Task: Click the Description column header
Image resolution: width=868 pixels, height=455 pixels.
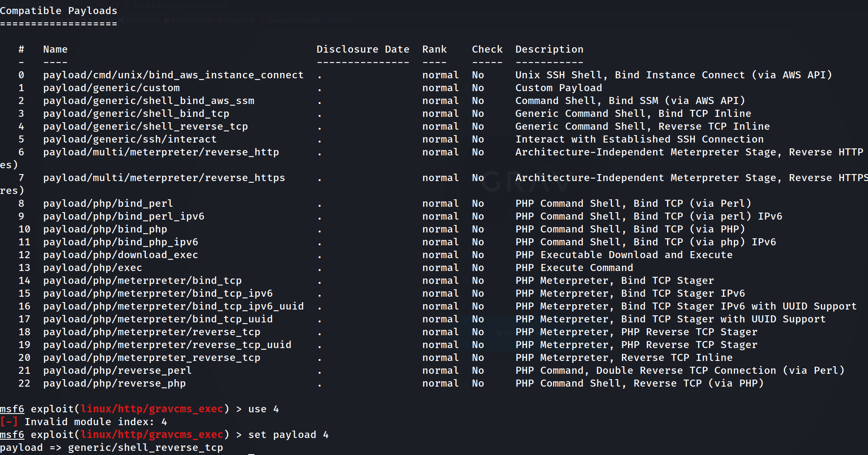Action: point(549,49)
